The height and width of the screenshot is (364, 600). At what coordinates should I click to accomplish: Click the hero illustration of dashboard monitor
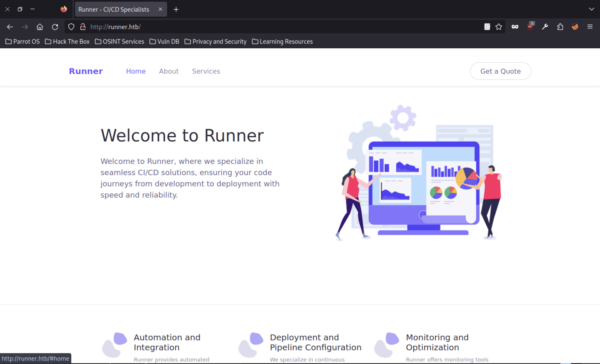click(419, 173)
